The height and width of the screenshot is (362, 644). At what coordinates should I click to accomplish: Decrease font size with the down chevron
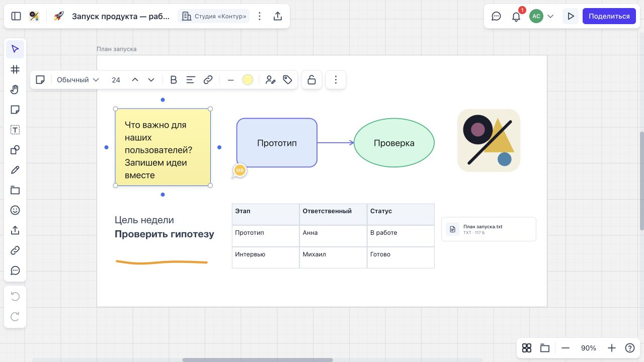click(x=151, y=80)
